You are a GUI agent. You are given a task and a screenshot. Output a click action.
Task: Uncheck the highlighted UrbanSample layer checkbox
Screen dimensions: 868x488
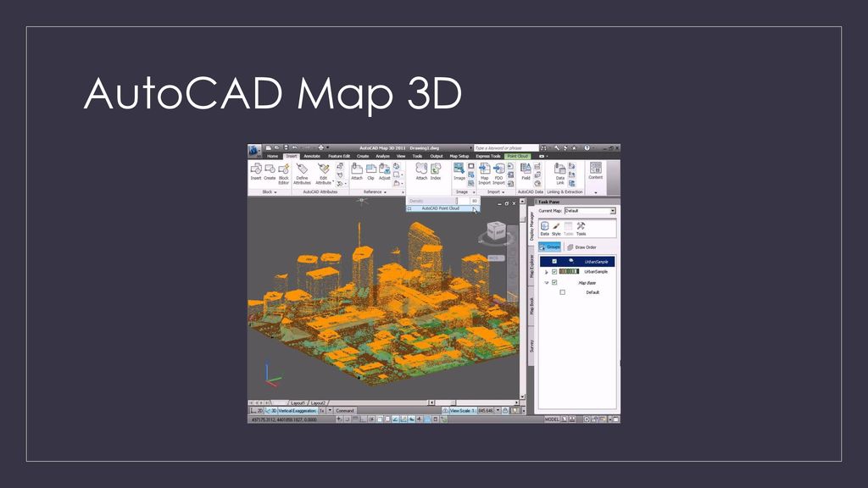(554, 261)
